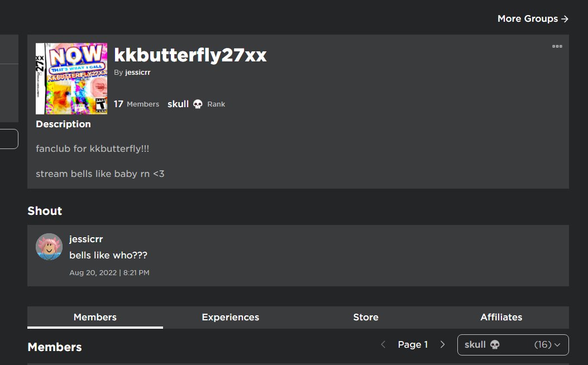Switch to the Members tab

(95, 318)
